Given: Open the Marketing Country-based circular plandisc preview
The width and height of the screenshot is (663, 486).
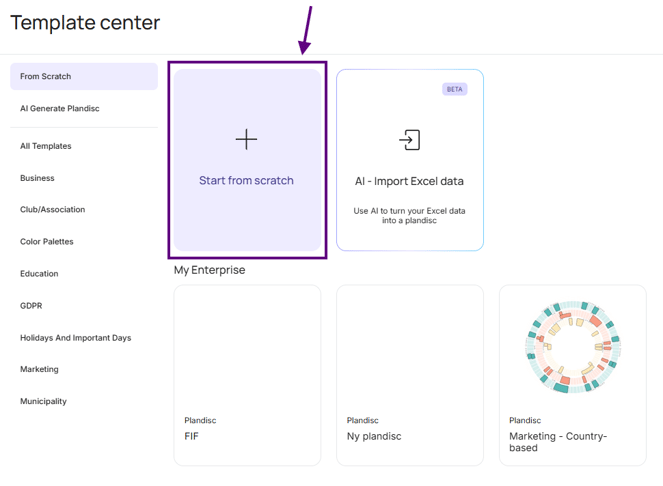Looking at the screenshot, I should click(573, 347).
